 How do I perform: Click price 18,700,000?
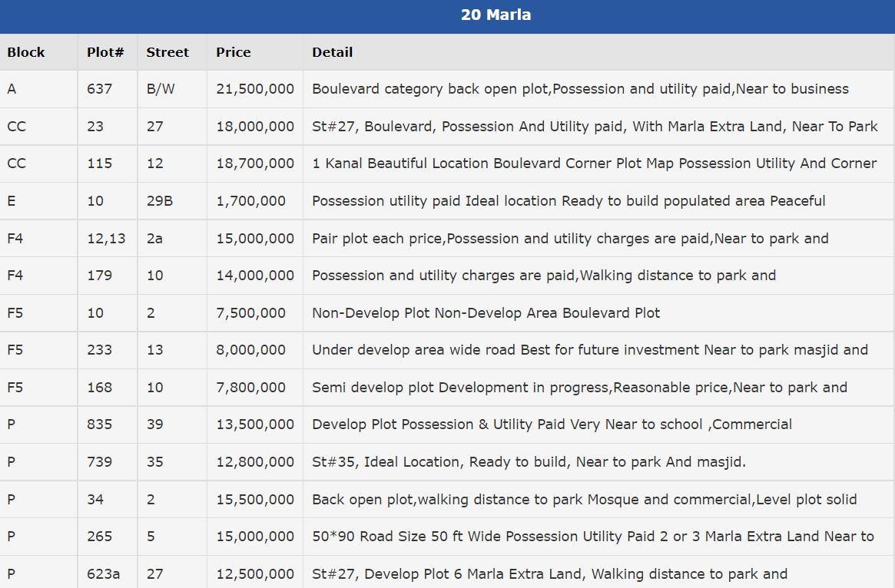(x=254, y=164)
